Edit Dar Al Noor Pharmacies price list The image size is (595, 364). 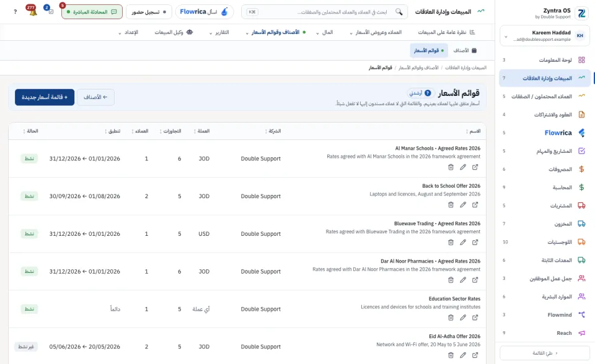pyautogui.click(x=463, y=280)
